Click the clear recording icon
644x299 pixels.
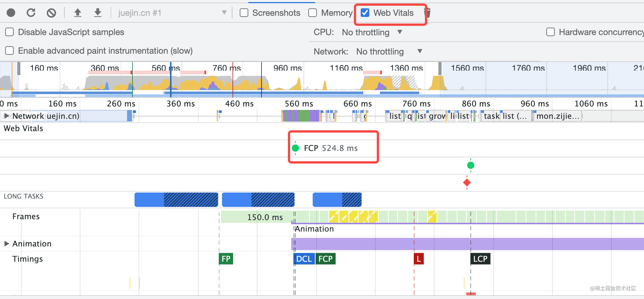click(x=51, y=13)
